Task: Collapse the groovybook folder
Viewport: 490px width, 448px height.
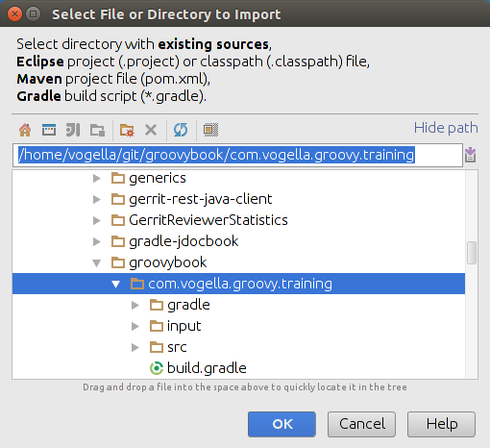Action: 97,263
